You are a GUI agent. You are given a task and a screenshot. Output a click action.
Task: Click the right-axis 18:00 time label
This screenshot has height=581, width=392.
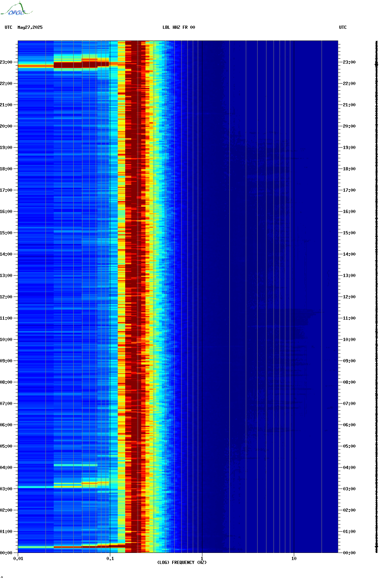pyautogui.click(x=349, y=169)
